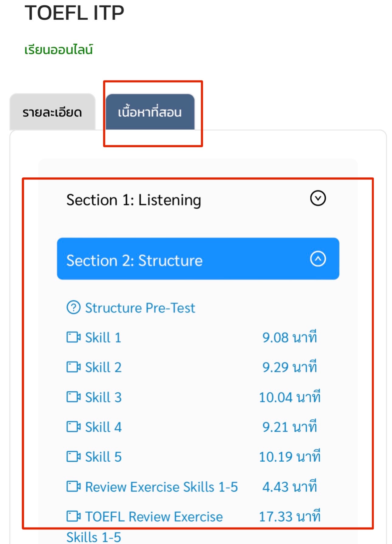Click the video icon next to Skill 1
The height and width of the screenshot is (544, 392).
pos(74,337)
